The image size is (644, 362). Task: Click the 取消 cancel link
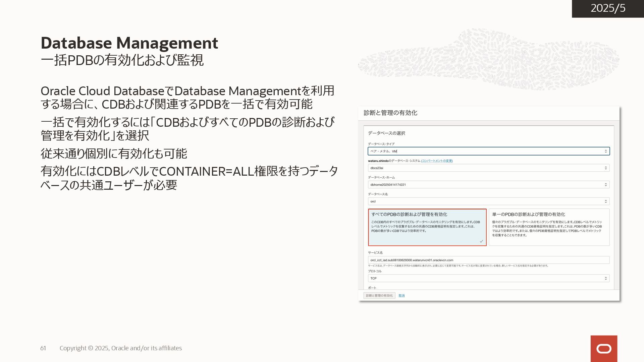401,296
